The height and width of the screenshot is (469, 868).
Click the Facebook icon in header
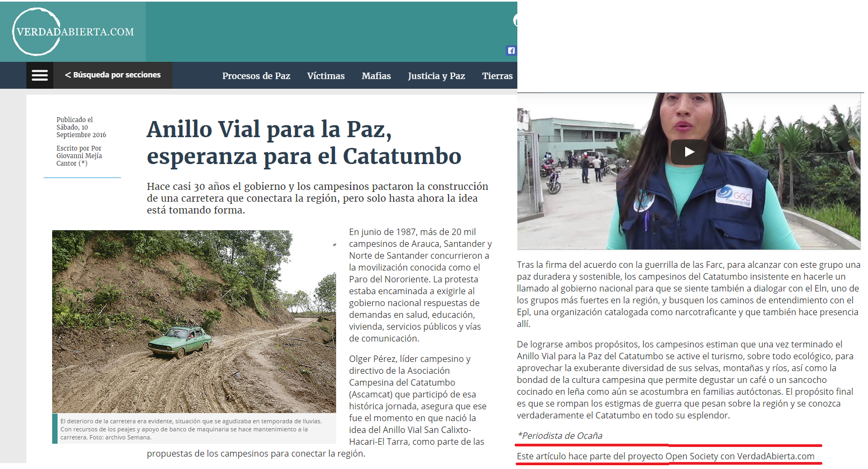tap(511, 51)
